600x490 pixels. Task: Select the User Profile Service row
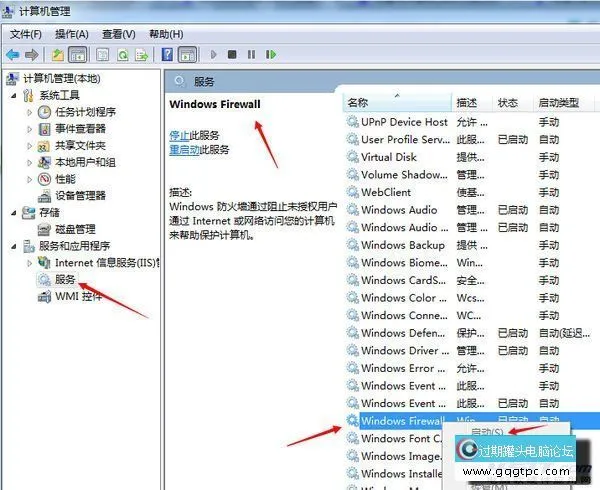tap(472, 140)
